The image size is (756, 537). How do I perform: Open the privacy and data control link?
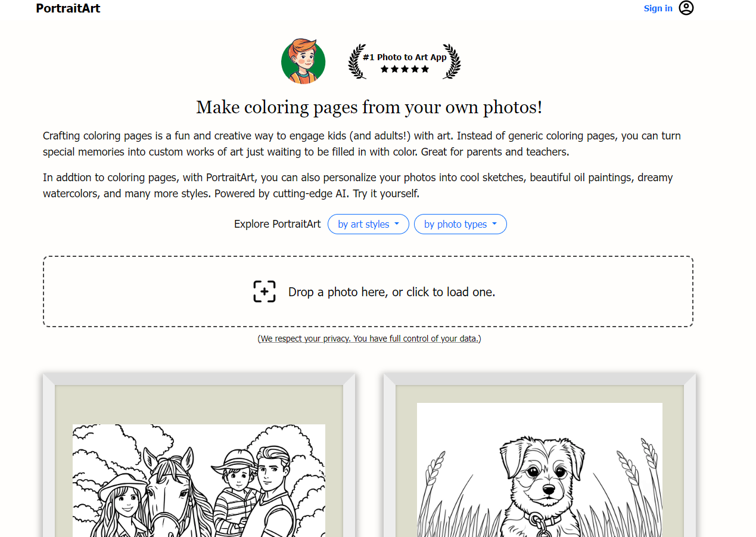click(x=369, y=339)
